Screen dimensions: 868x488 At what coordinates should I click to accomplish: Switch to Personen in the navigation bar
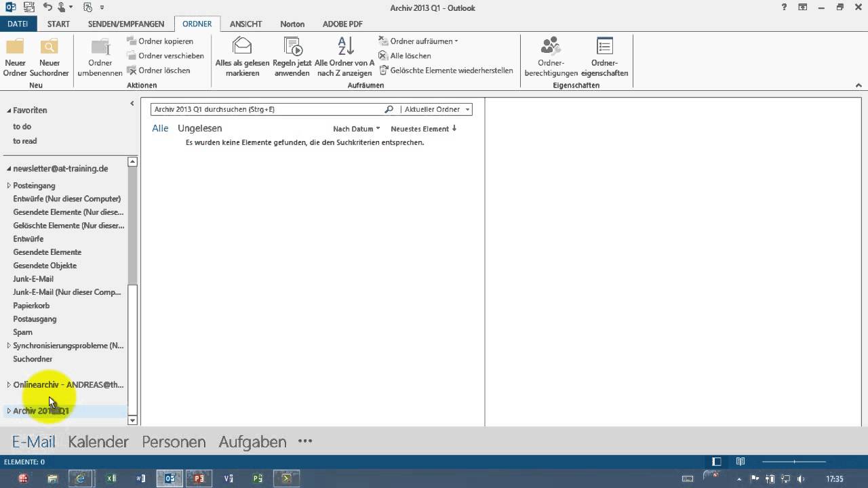(x=174, y=442)
